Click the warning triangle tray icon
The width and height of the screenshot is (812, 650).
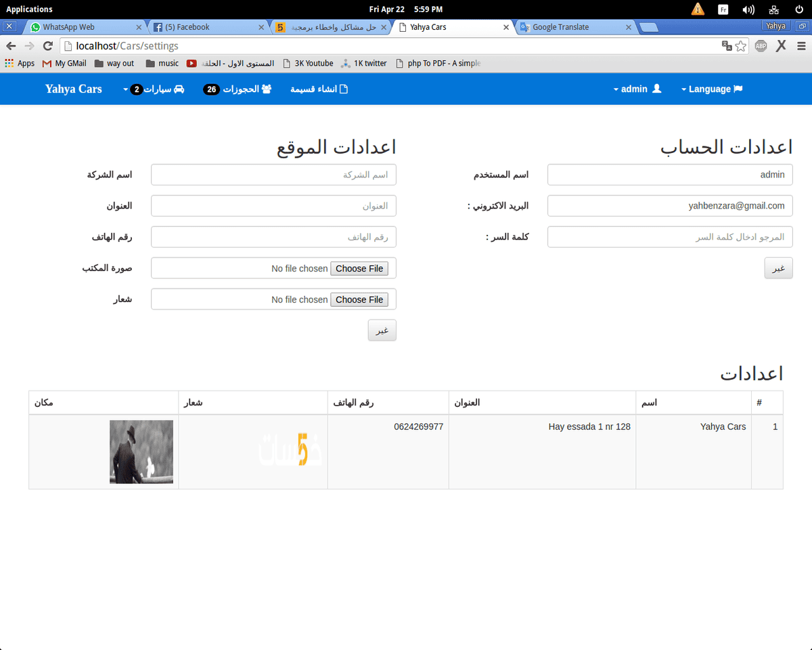point(698,9)
